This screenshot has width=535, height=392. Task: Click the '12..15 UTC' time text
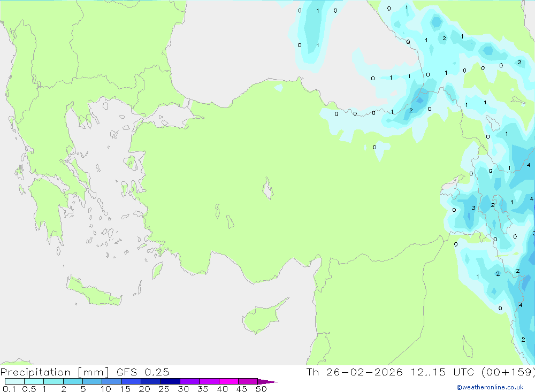[442, 372]
